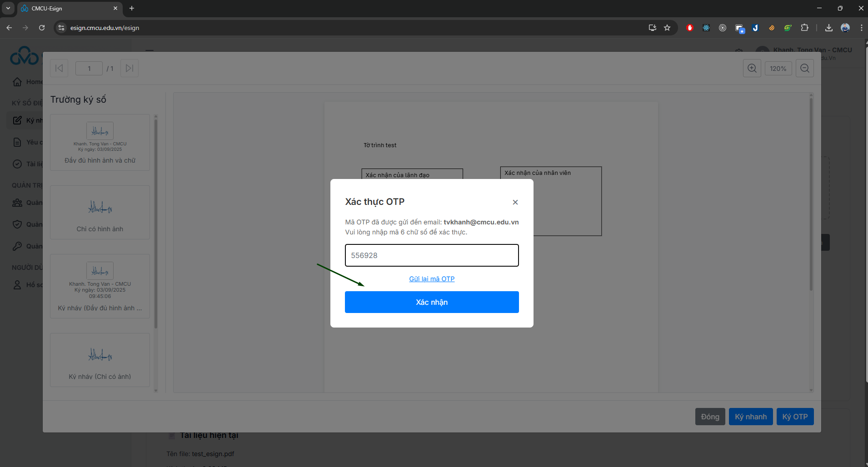The image size is (868, 467).
Task: Click the zoom in magnifier icon
Action: pos(752,69)
